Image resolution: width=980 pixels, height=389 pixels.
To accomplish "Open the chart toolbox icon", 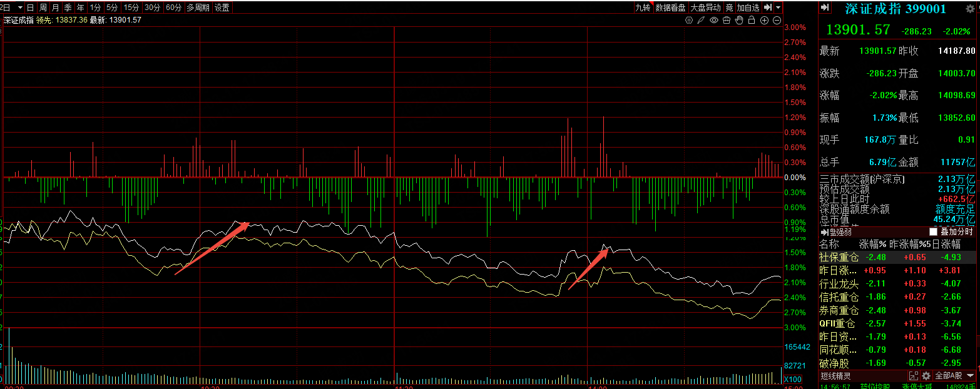I will pos(727,20).
